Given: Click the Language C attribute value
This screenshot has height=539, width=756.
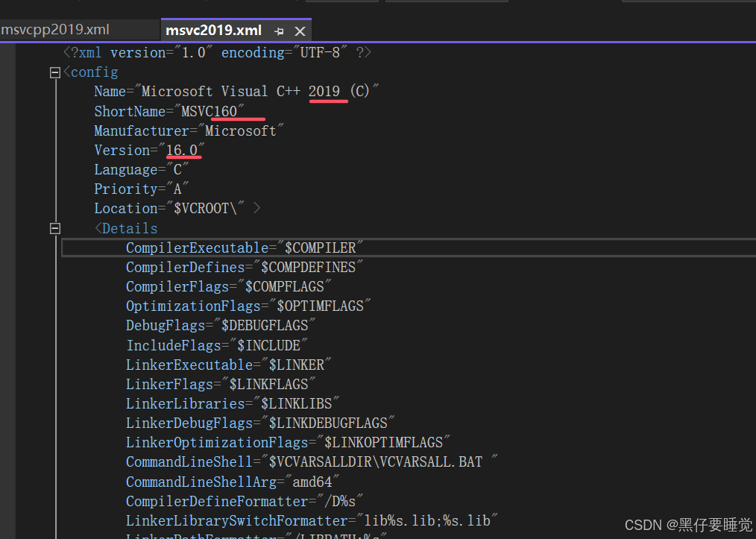Looking at the screenshot, I should click(177, 169).
